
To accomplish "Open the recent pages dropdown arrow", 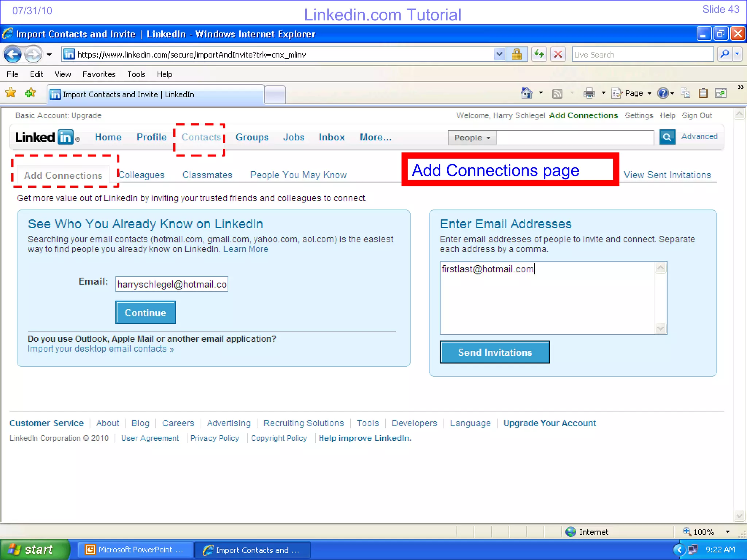I will pyautogui.click(x=49, y=55).
